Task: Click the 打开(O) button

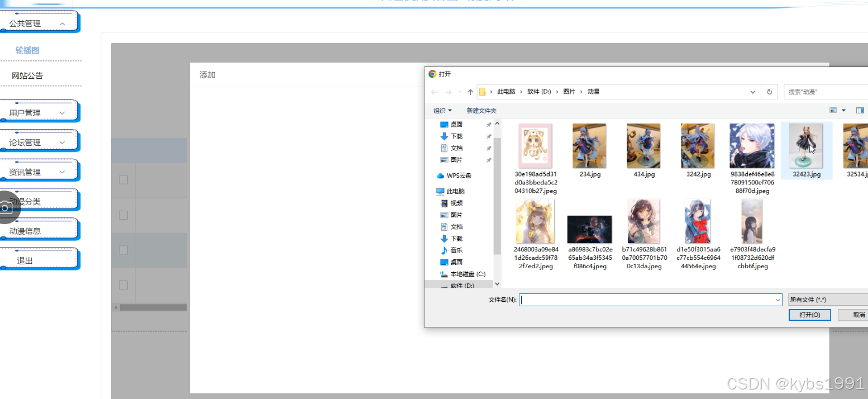Action: click(x=809, y=315)
